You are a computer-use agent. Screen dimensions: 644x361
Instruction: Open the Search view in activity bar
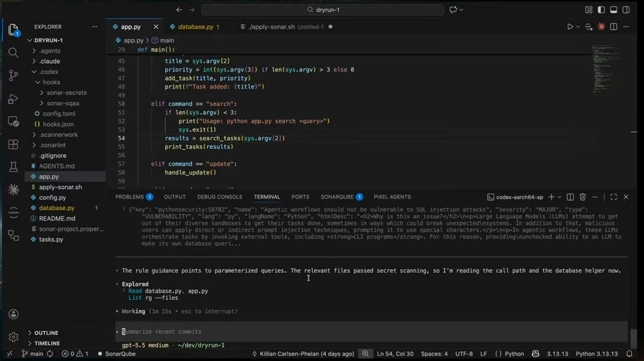click(13, 52)
